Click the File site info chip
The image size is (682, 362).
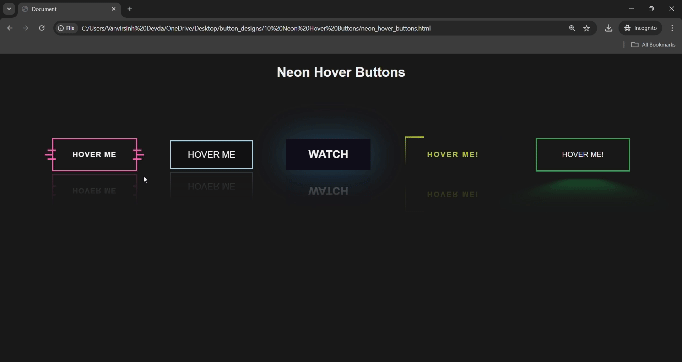67,28
